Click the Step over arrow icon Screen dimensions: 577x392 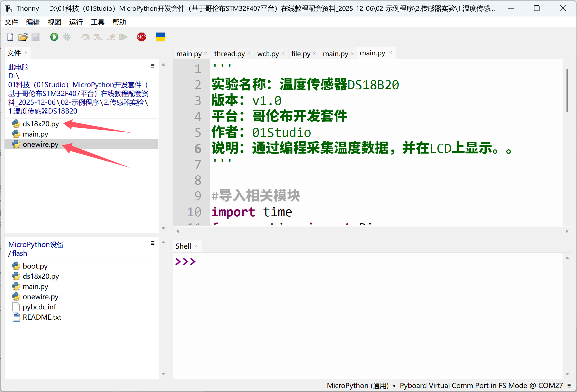pos(85,37)
